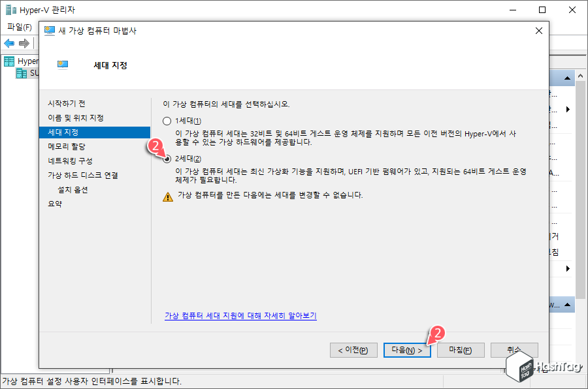Click the wizard icon in dialog title bar
The height and width of the screenshot is (389, 588).
(50, 31)
